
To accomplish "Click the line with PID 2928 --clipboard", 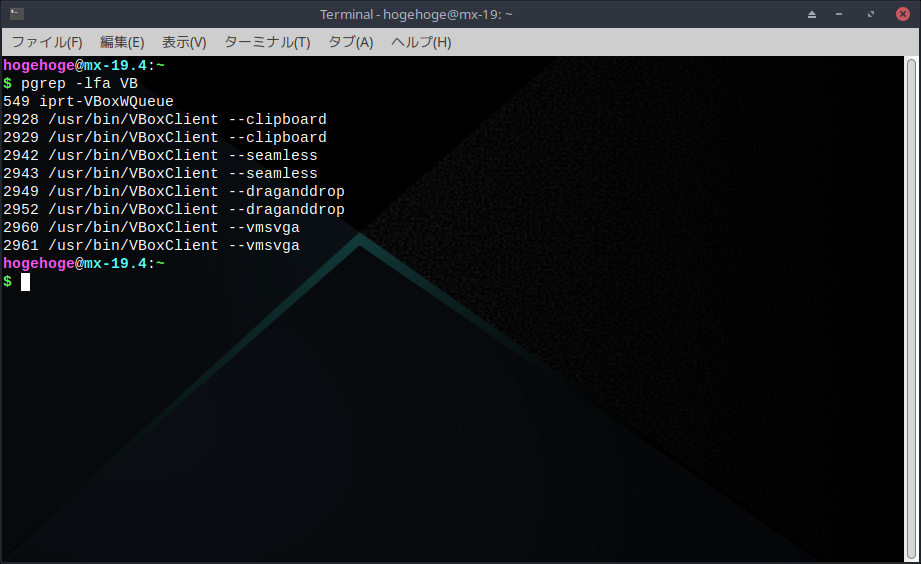I will tap(164, 119).
